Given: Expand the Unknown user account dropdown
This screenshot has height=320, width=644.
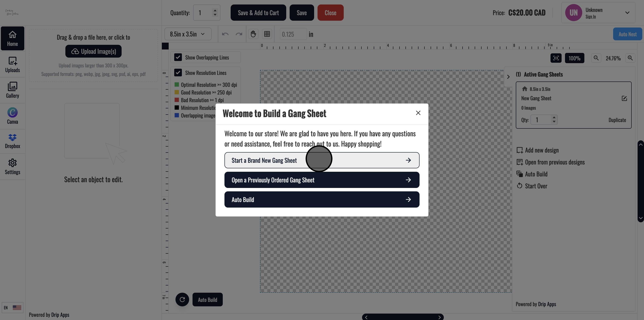Looking at the screenshot, I should [627, 13].
